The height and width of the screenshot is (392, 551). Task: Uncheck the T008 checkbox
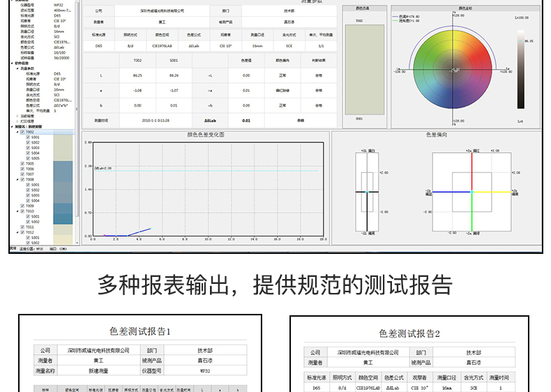pyautogui.click(x=23, y=180)
